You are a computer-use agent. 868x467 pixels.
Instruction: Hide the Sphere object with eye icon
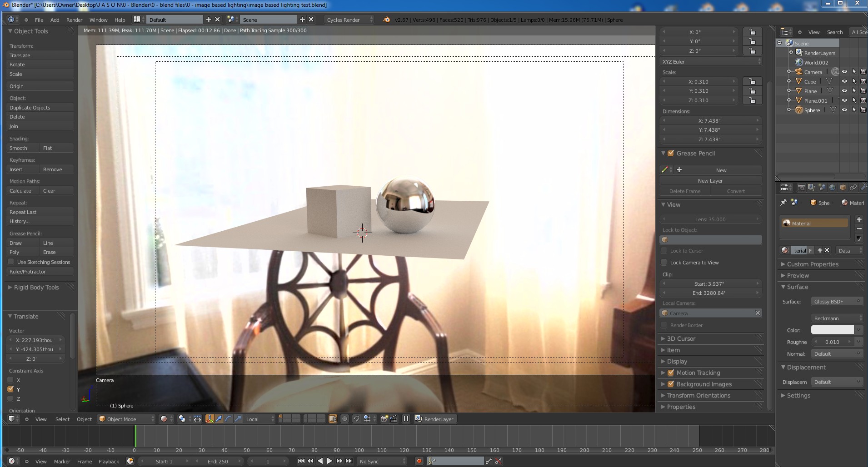[844, 110]
